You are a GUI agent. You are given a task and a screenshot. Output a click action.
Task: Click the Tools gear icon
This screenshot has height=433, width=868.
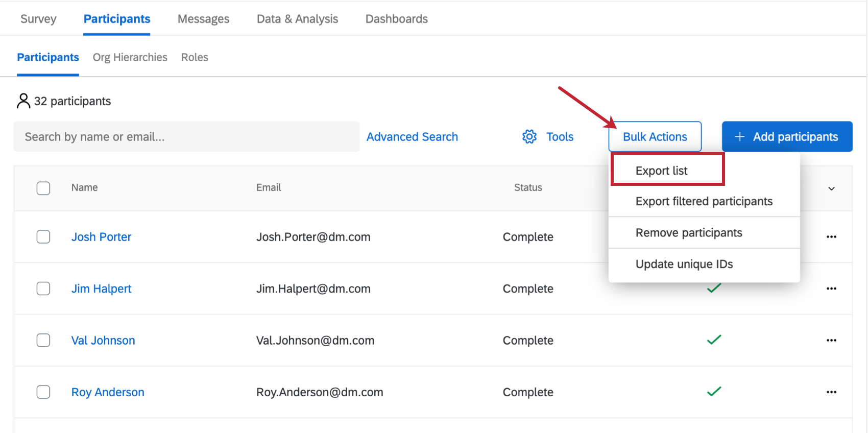click(529, 137)
